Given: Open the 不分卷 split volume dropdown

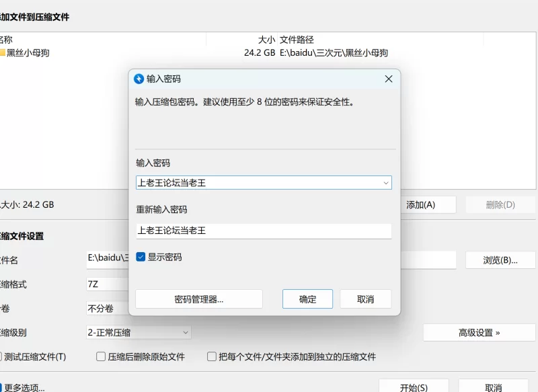Looking at the screenshot, I should click(108, 309).
